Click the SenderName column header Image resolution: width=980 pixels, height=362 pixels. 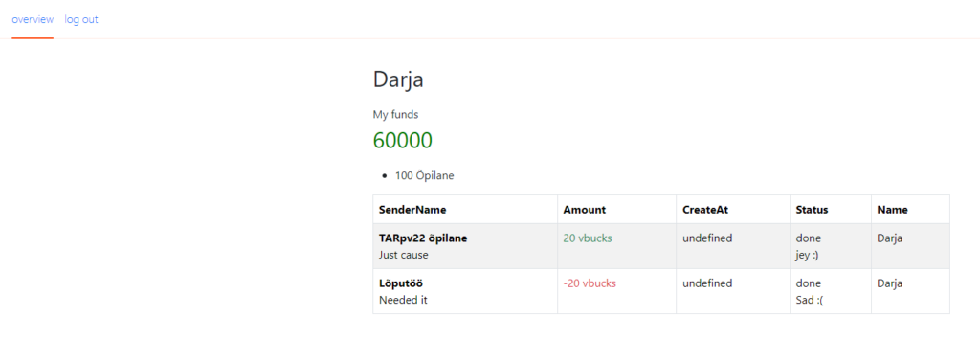412,210
